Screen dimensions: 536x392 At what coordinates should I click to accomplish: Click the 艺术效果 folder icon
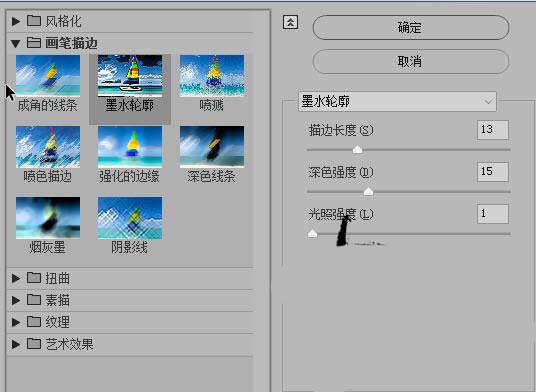coord(34,343)
